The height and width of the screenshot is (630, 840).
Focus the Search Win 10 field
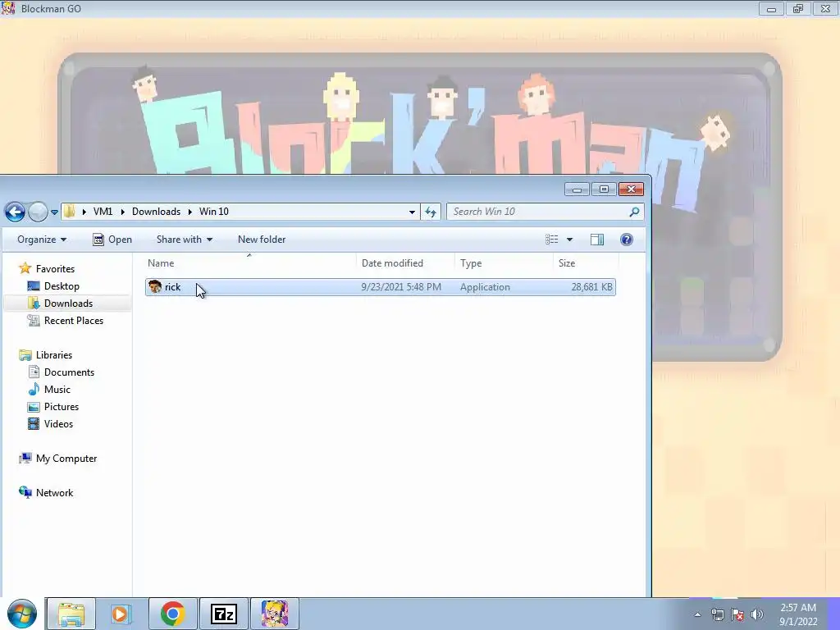[x=546, y=212]
